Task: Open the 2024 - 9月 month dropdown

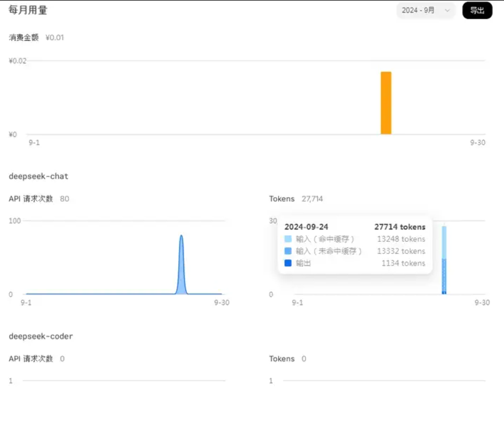Action: (426, 11)
